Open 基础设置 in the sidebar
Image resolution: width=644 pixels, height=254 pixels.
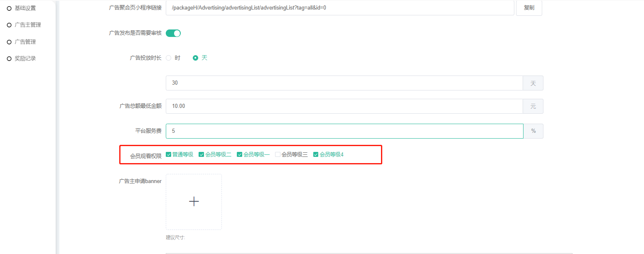pos(25,8)
